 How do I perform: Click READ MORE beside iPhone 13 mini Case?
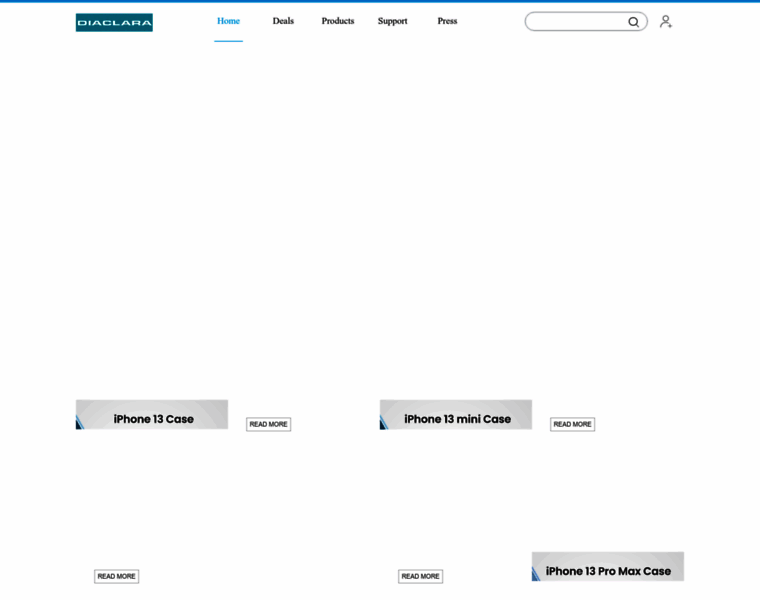(x=572, y=424)
